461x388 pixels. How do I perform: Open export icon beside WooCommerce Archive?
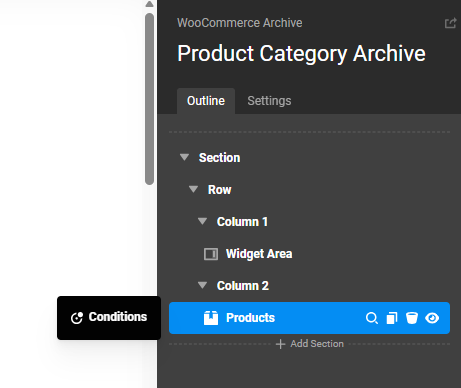[x=450, y=23]
